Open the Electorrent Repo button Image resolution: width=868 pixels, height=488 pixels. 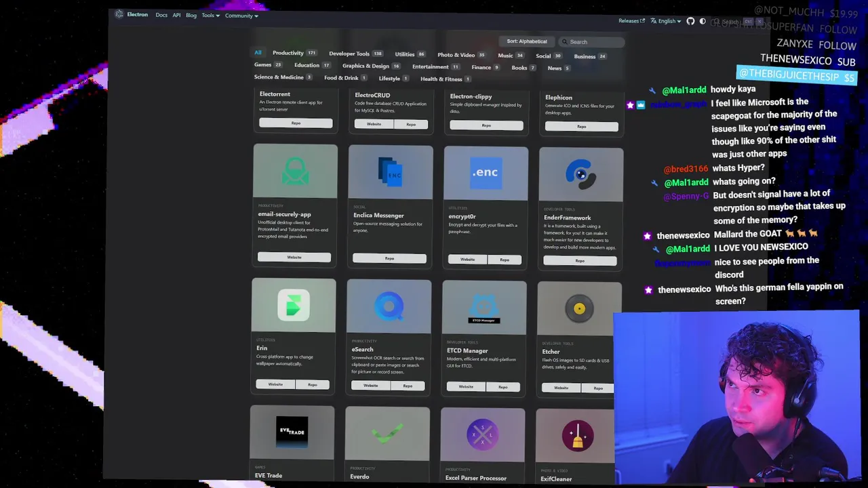point(296,123)
